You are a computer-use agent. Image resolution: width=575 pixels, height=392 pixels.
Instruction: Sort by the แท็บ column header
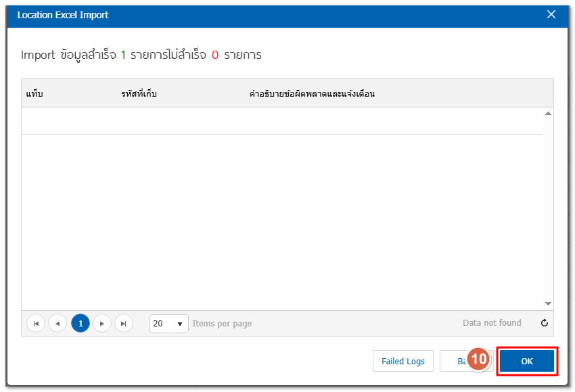[x=34, y=93]
